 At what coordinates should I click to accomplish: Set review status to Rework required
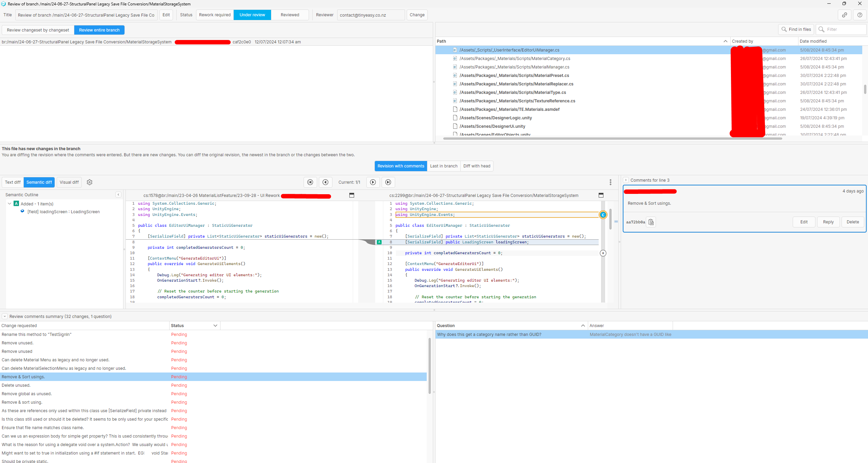(215, 15)
